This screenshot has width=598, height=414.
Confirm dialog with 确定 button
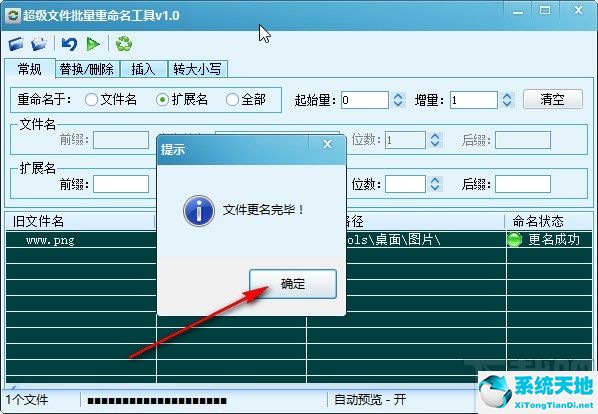click(x=293, y=284)
